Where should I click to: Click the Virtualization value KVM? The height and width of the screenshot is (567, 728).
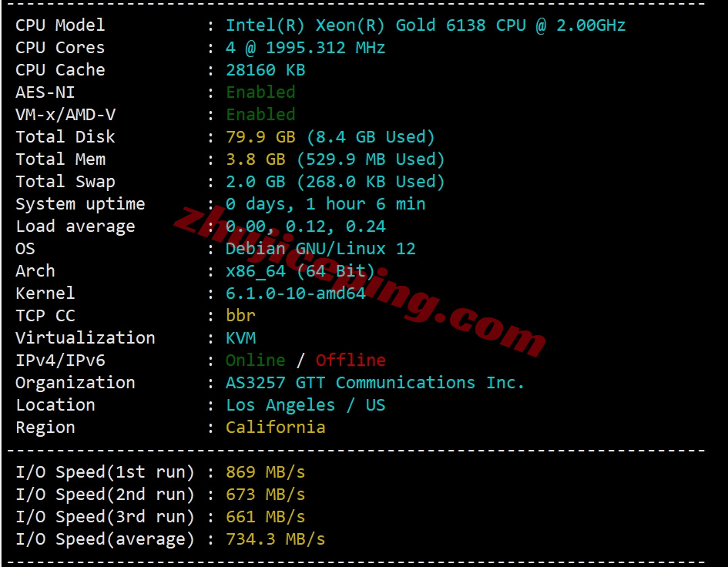click(240, 338)
